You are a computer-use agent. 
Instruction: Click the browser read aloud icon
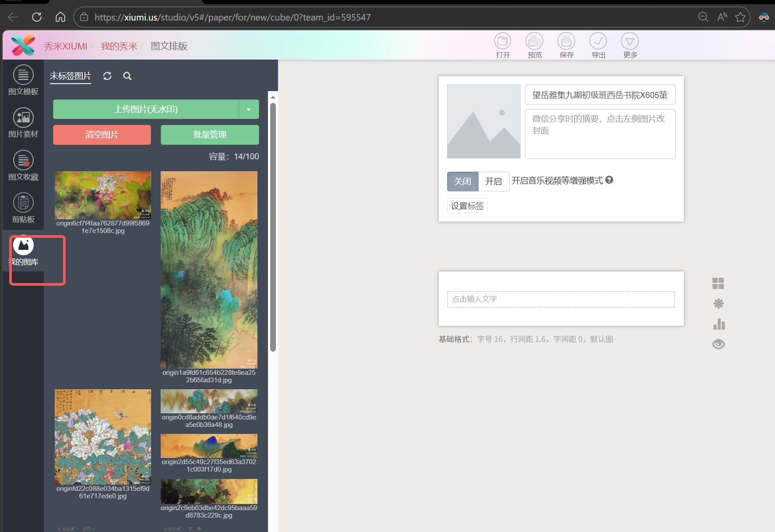point(722,17)
